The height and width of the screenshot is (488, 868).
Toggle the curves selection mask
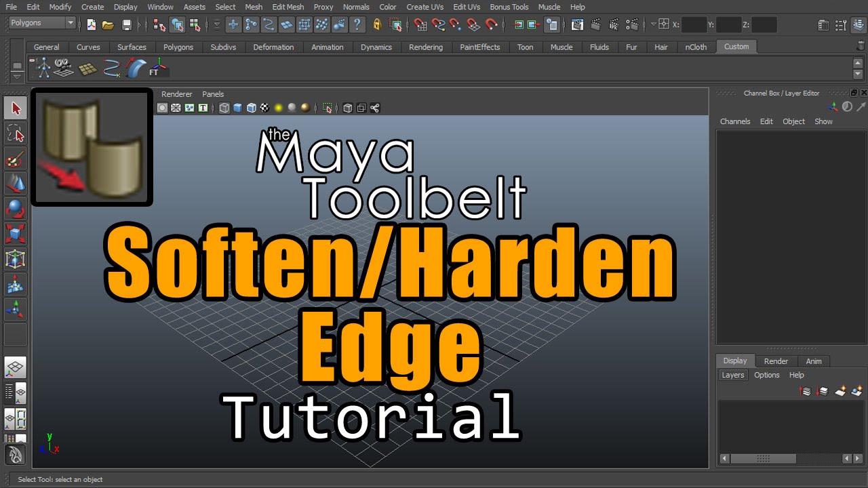pyautogui.click(x=269, y=25)
